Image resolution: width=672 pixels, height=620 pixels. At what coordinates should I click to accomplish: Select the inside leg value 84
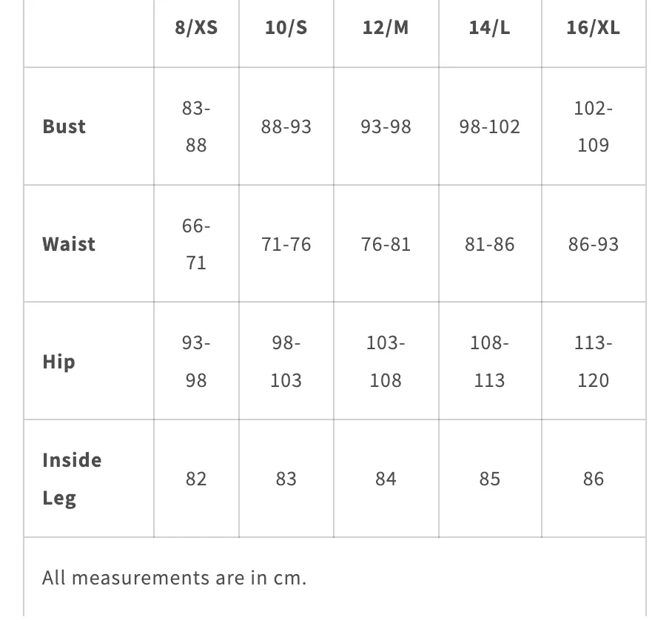coord(386,479)
